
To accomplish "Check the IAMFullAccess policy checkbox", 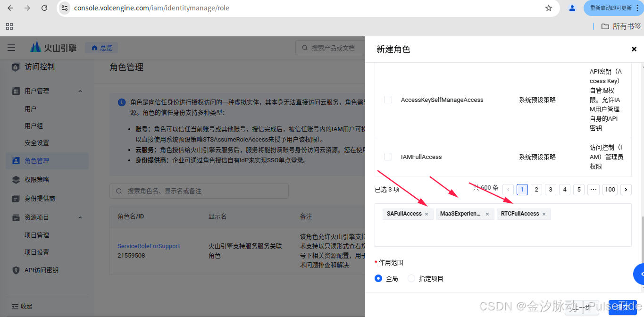I will 388,157.
